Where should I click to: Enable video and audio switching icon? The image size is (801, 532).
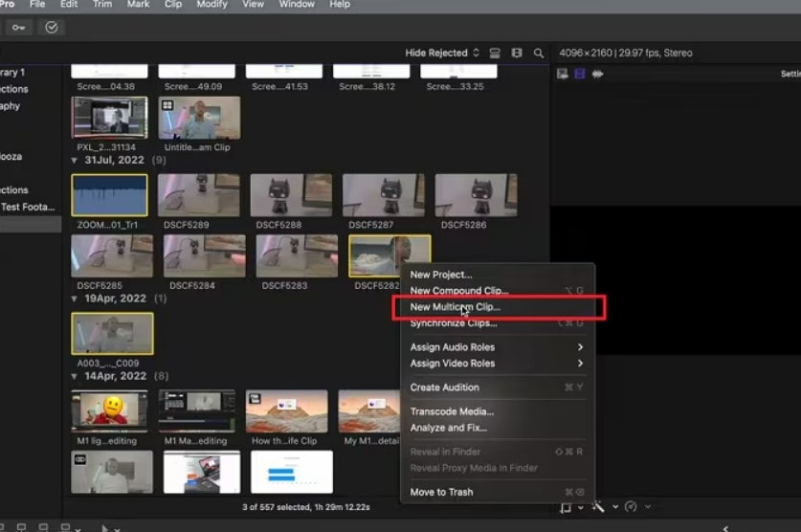[563, 74]
